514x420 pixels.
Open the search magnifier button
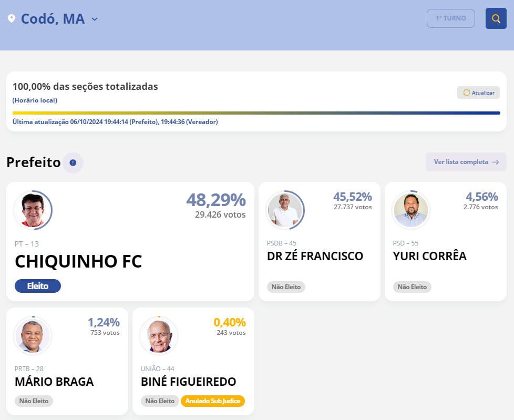pyautogui.click(x=496, y=18)
